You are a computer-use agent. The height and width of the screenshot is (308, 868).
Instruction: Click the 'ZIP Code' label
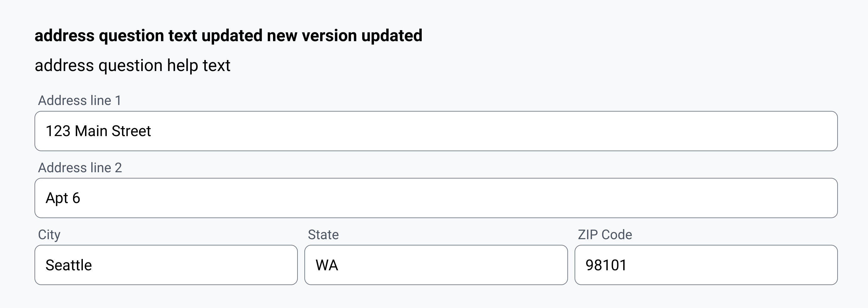(x=605, y=235)
